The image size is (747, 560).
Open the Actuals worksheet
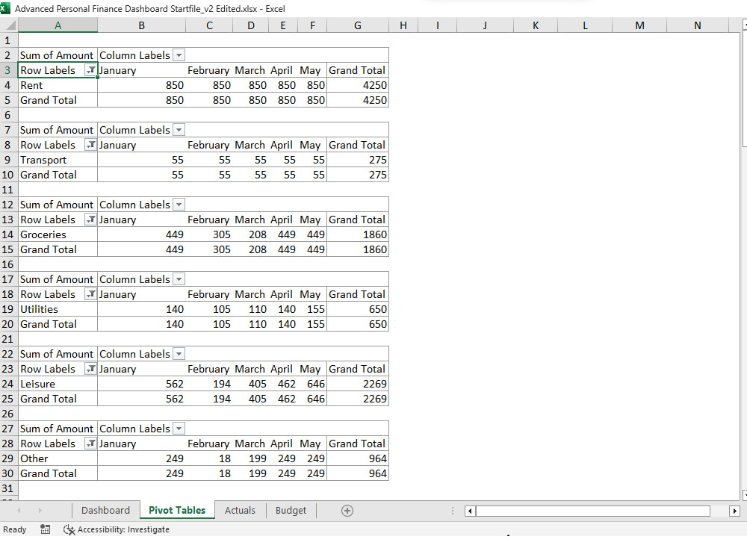click(x=240, y=510)
